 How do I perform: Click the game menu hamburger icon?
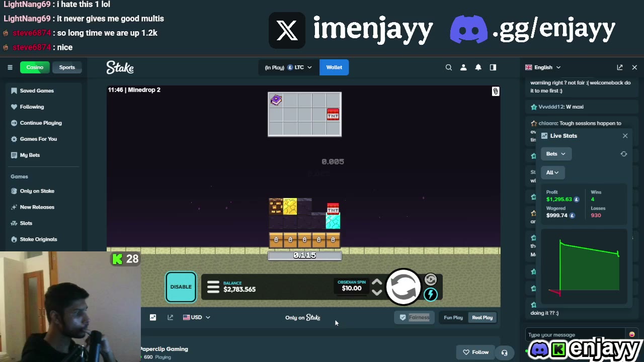(x=213, y=287)
